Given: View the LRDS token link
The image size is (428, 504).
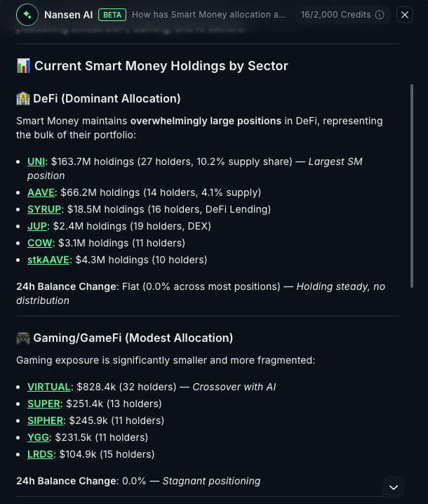Looking at the screenshot, I should [x=40, y=454].
